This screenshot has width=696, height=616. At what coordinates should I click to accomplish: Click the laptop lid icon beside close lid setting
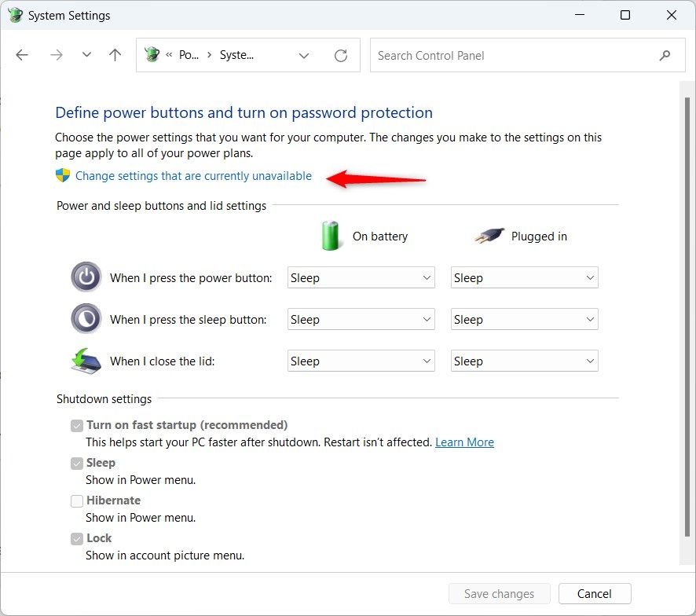coord(86,361)
